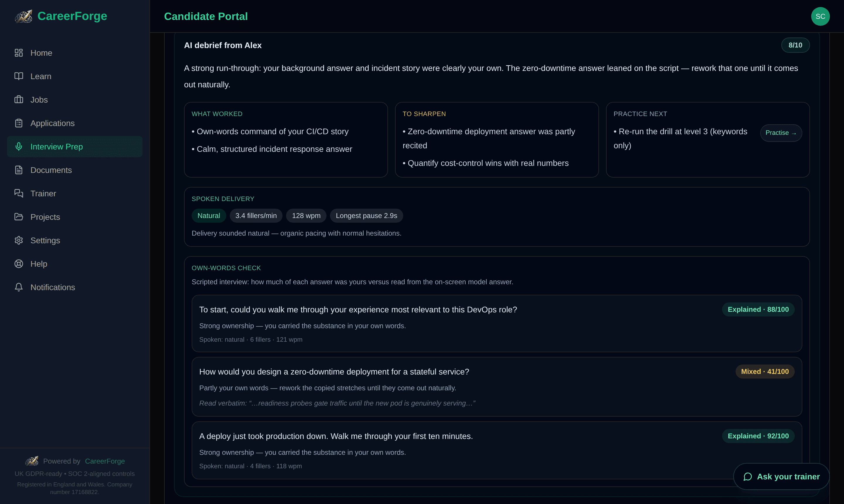
Task: Click Own-words command of your CI/CD story
Action: 270,132
